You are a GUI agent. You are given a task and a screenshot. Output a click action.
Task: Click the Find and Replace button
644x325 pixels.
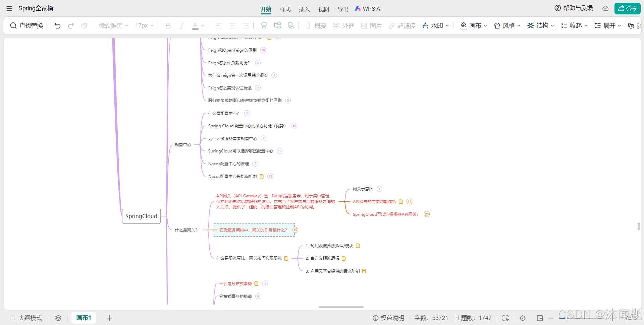click(26, 25)
